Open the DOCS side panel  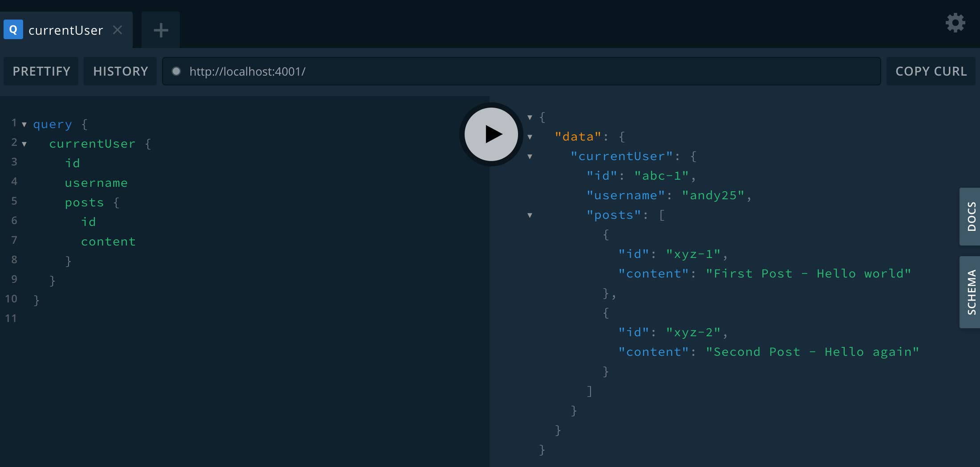(971, 217)
